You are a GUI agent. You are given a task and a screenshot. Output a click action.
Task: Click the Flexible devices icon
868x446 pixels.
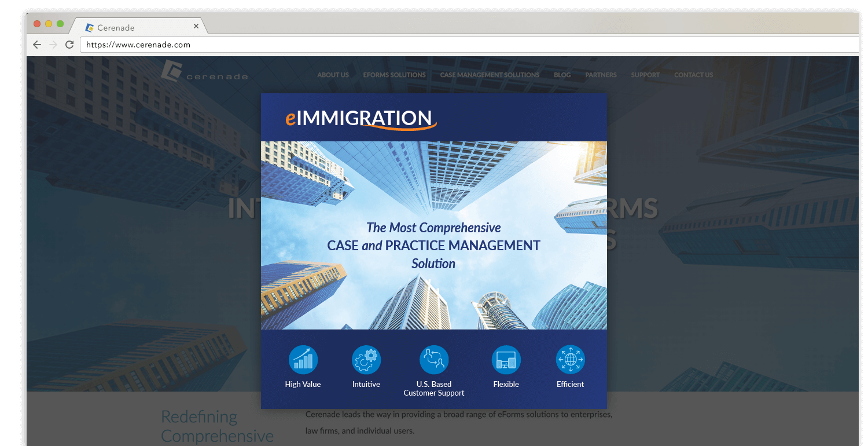[506, 360]
